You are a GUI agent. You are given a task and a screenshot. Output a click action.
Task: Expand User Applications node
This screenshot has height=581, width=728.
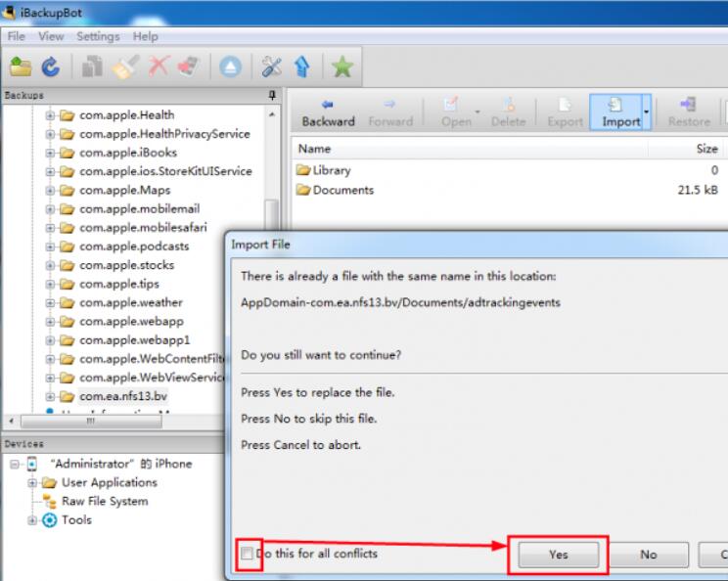(x=32, y=482)
